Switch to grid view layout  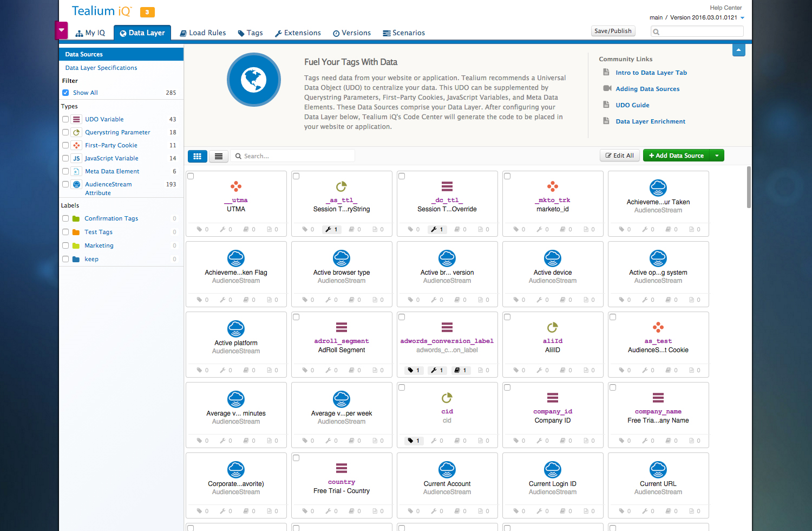coord(197,156)
